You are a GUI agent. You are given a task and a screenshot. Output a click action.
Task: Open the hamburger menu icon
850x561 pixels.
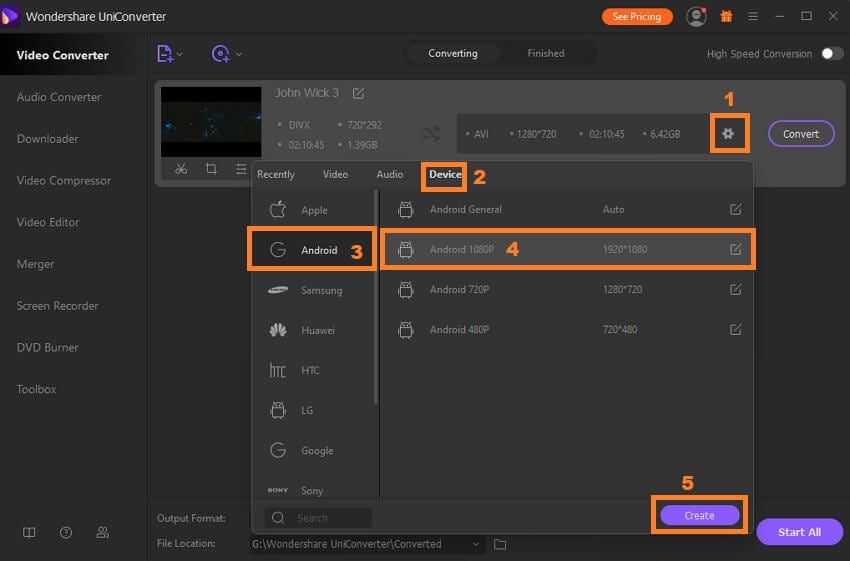(753, 16)
